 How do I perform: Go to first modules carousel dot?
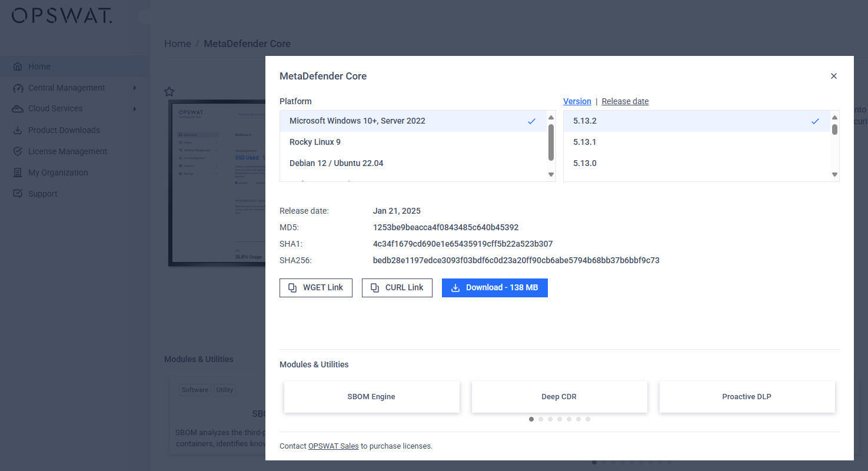[x=531, y=419]
